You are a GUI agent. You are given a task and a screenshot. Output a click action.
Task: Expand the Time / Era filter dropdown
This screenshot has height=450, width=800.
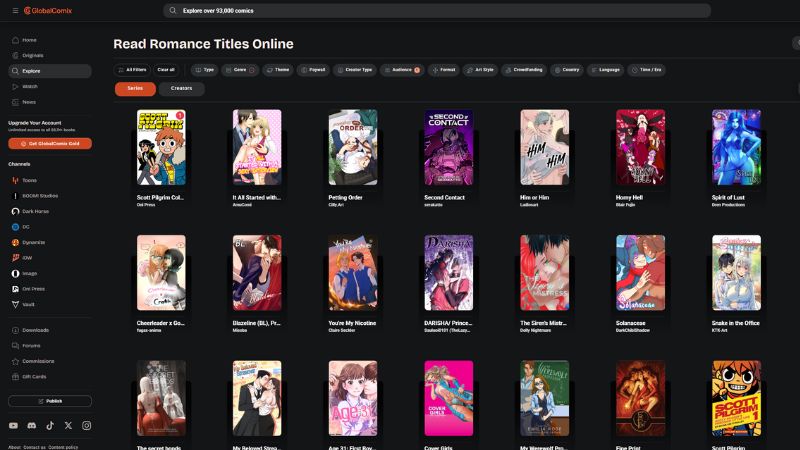(646, 70)
